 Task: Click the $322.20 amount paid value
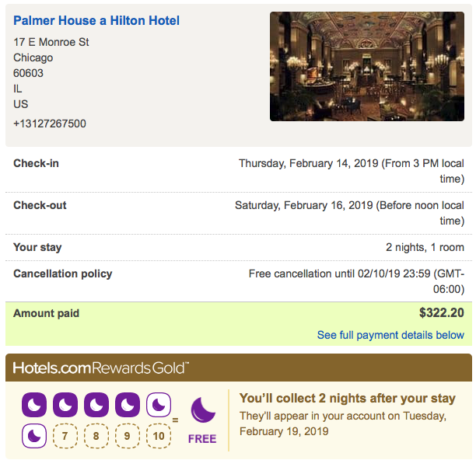pos(441,313)
